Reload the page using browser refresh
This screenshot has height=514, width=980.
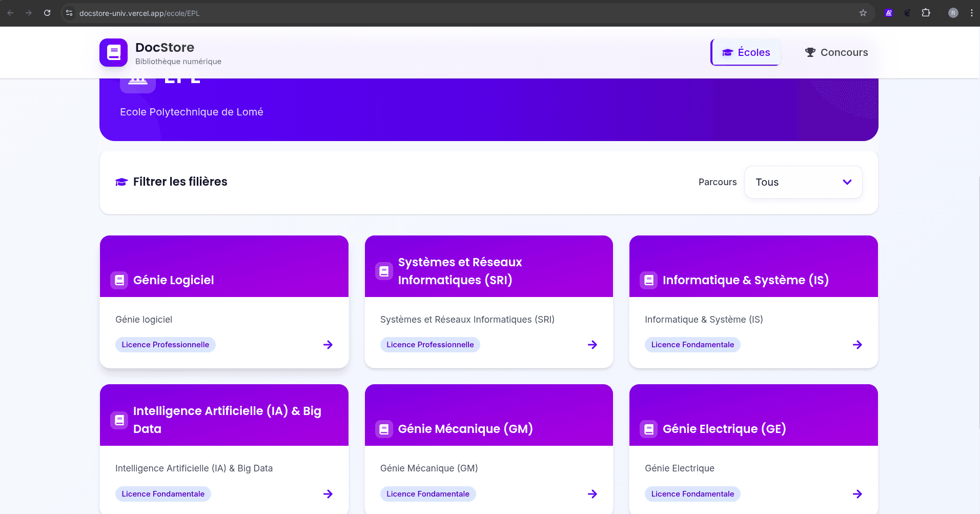[47, 13]
